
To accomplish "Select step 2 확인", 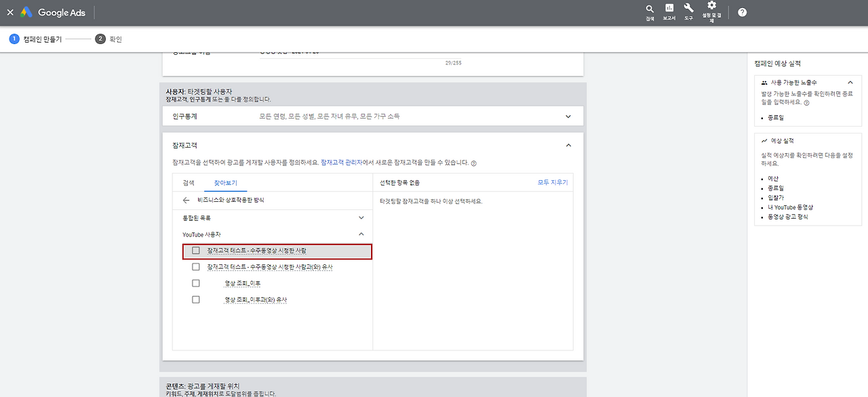I will click(x=108, y=39).
